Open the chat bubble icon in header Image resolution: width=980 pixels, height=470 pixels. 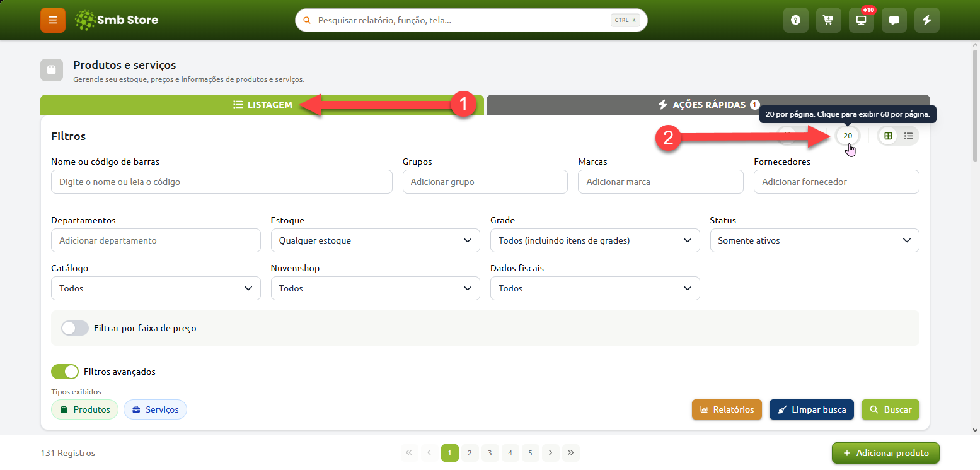[894, 20]
